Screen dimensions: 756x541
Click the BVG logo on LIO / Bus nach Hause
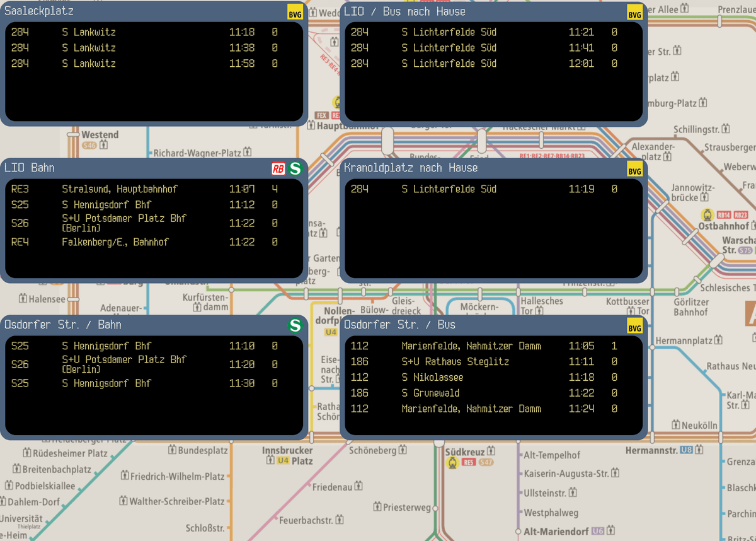(635, 13)
